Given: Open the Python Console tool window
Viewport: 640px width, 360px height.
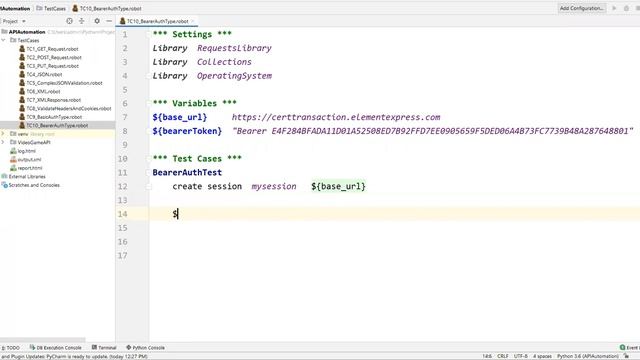Looking at the screenshot, I should 145,348.
